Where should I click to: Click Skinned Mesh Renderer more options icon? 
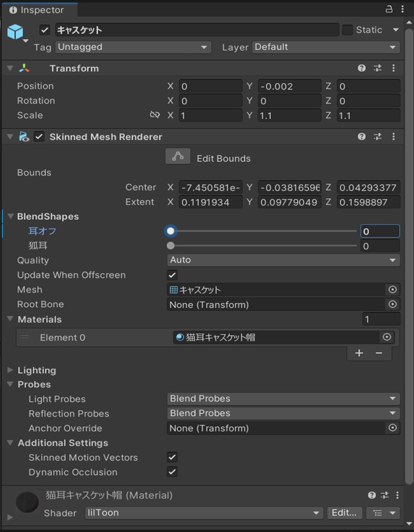[x=394, y=137]
